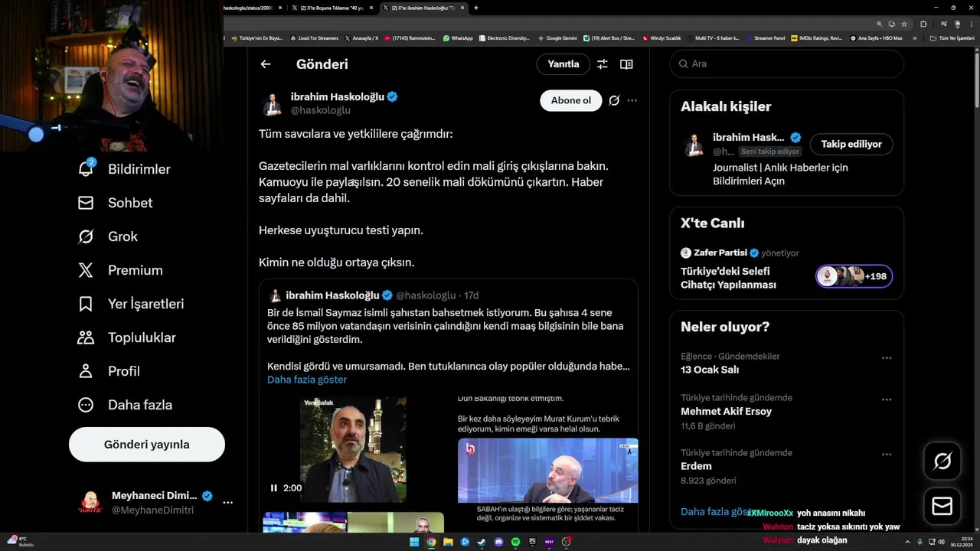Open Grok from the sidebar

[x=107, y=236]
